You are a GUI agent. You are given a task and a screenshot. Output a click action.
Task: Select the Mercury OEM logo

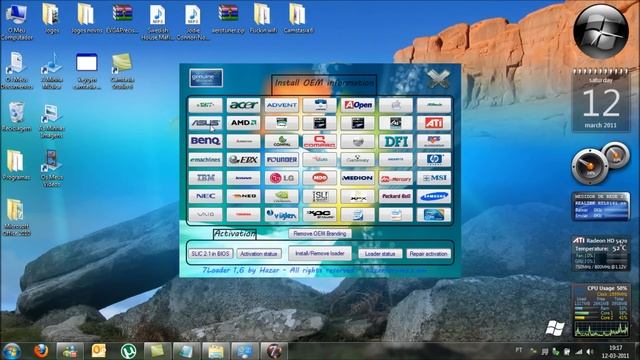point(396,178)
